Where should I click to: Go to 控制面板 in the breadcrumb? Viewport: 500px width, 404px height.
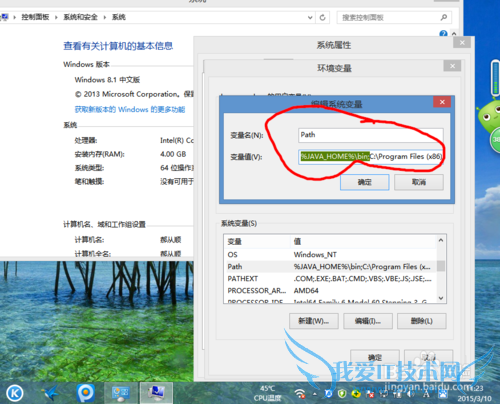click(35, 17)
